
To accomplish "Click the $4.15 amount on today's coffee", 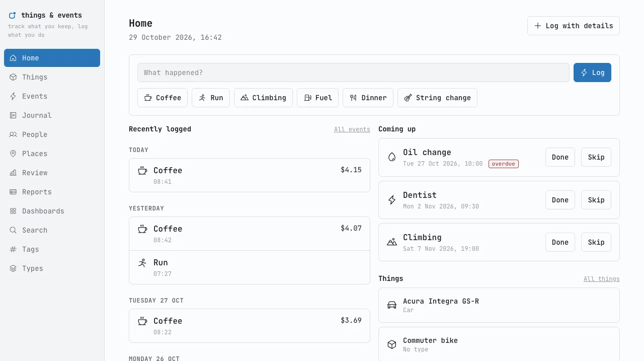I will (x=351, y=170).
